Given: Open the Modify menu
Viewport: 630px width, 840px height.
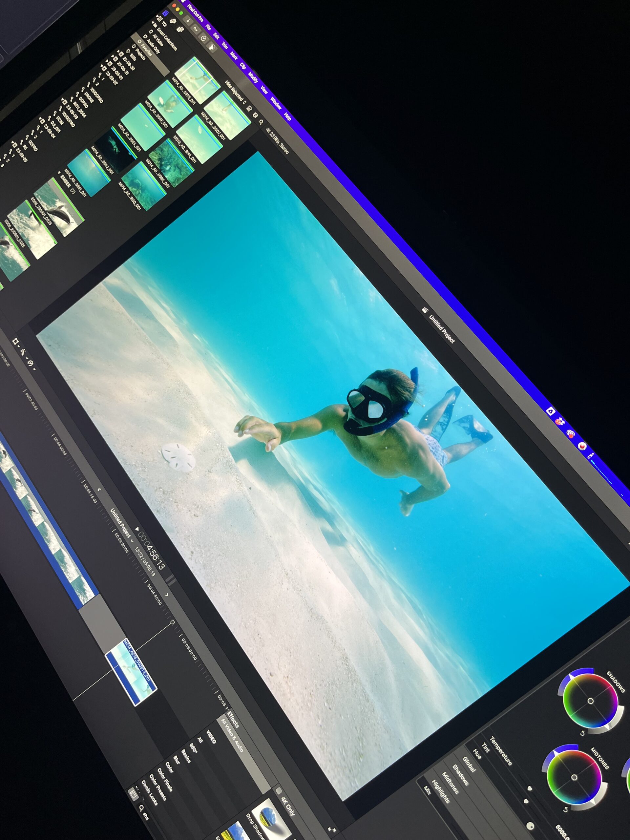Looking at the screenshot, I should click(253, 78).
